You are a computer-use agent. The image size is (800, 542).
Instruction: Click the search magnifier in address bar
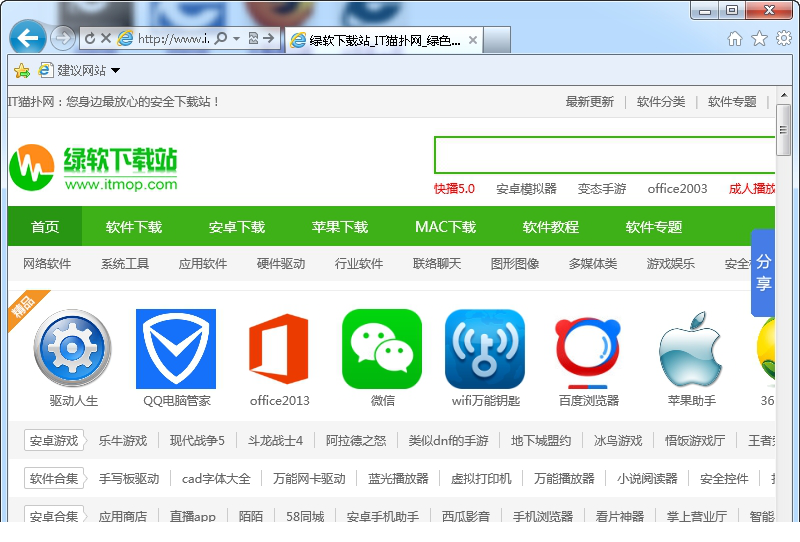point(221,38)
